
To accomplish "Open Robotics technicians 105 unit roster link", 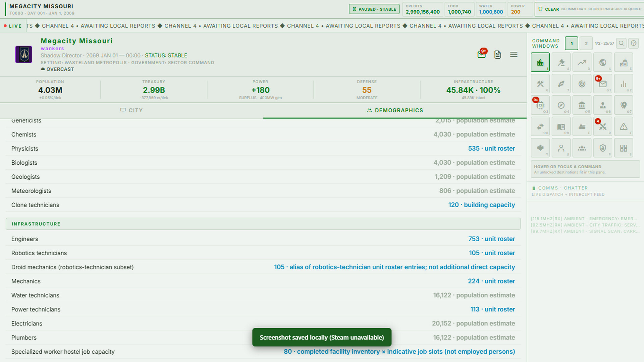I will (x=492, y=253).
